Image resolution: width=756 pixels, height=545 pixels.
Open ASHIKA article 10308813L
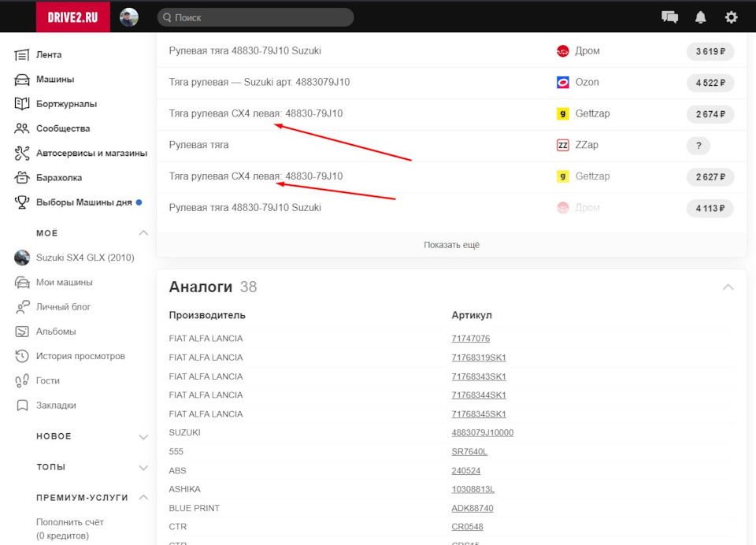pyautogui.click(x=473, y=489)
